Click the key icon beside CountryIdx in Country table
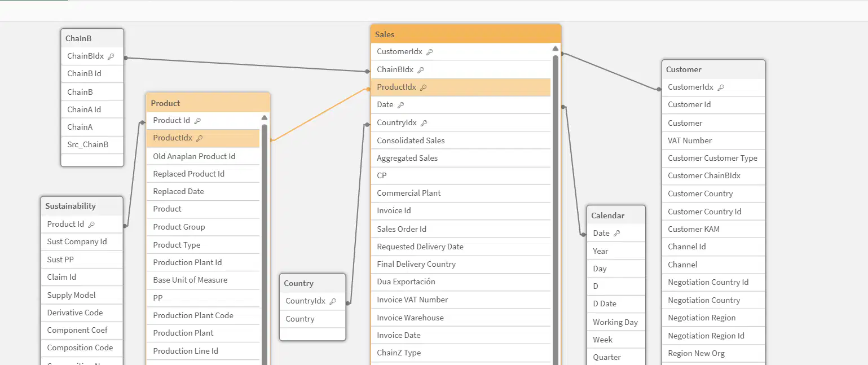The height and width of the screenshot is (365, 868). 333,301
